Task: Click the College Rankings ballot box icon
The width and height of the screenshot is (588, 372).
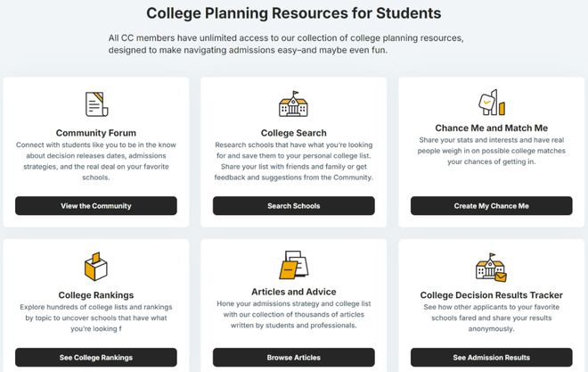Action: 96,267
